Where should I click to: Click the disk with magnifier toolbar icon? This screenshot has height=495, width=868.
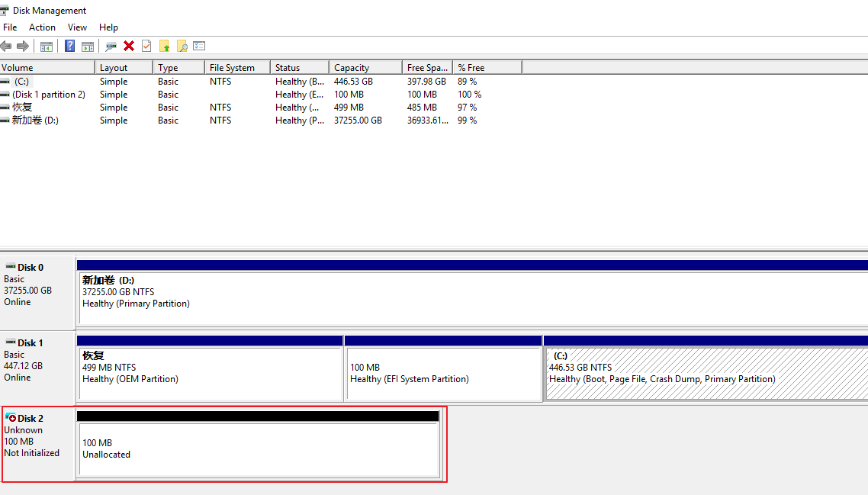tap(111, 47)
